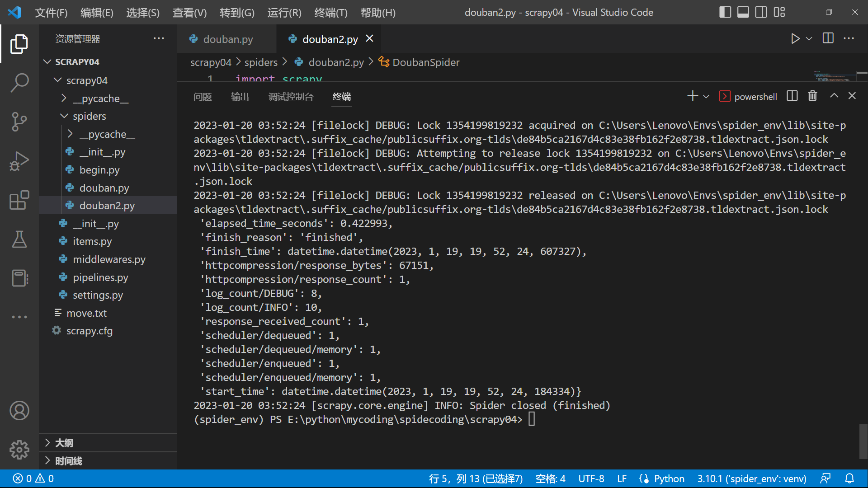This screenshot has height=488, width=868.
Task: Open the 终端(T) menu
Action: pos(331,13)
